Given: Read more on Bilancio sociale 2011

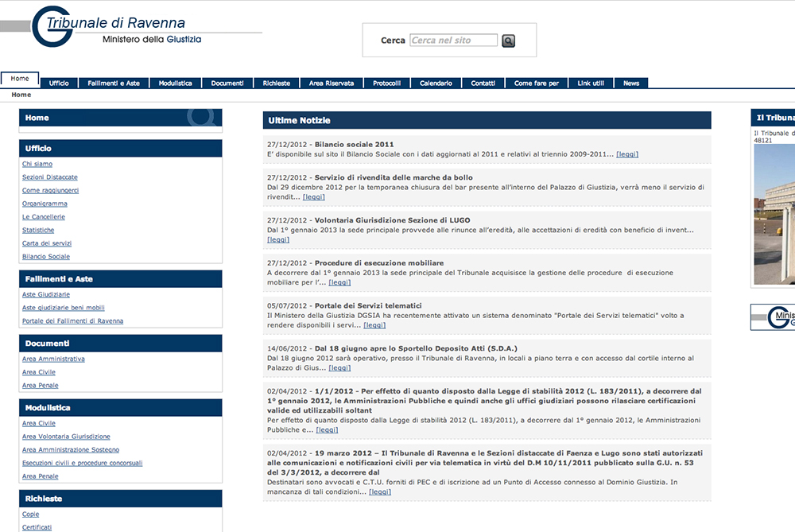Looking at the screenshot, I should [x=627, y=154].
